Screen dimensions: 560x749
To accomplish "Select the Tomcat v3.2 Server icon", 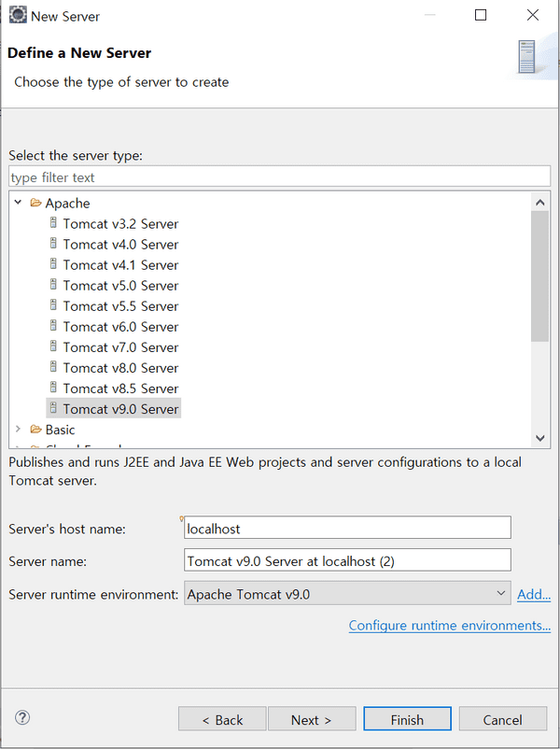I will (x=54, y=223).
